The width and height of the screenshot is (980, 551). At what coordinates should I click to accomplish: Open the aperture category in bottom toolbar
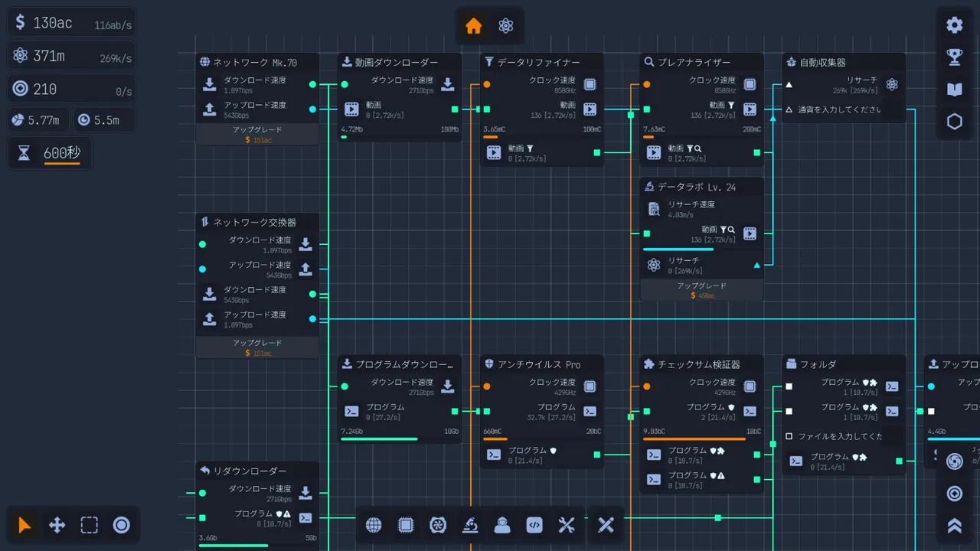tap(438, 525)
